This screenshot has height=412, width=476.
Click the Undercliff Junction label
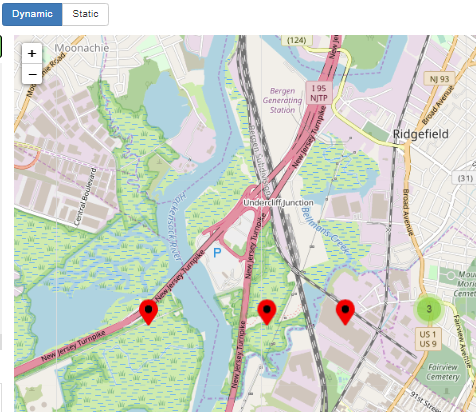tap(278, 203)
